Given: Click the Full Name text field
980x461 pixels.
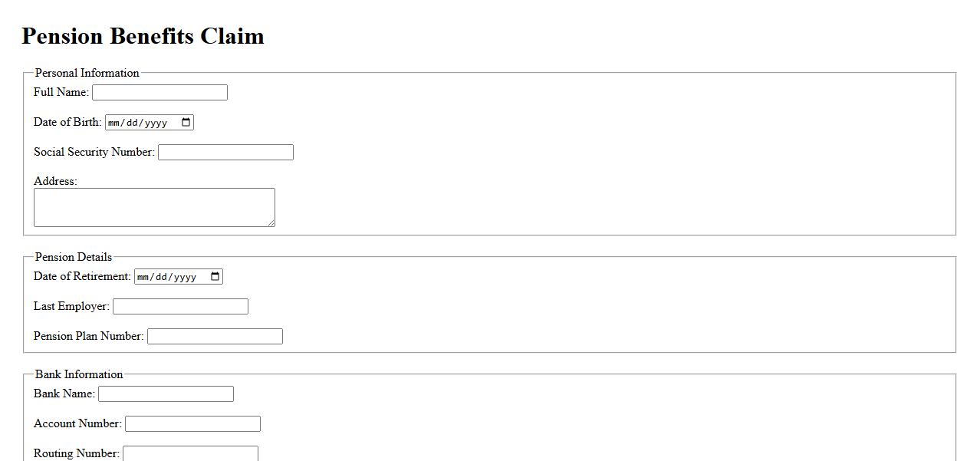Looking at the screenshot, I should [x=159, y=93].
